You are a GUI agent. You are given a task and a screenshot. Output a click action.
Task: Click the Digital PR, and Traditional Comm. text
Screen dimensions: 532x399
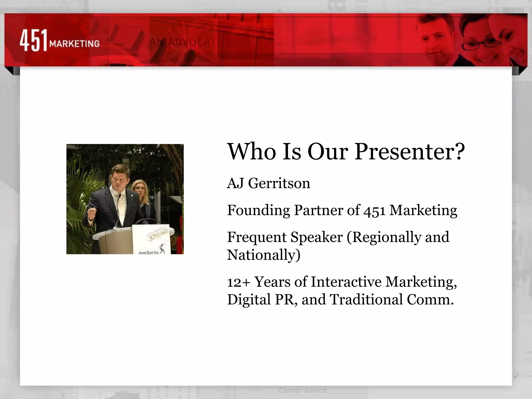[340, 300]
